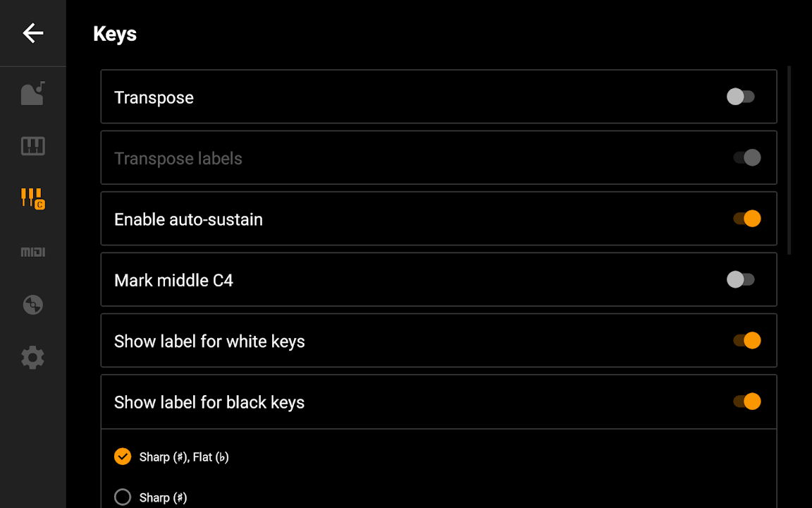Click the Enable auto-sustain text
This screenshot has width=812, height=508.
[188, 219]
